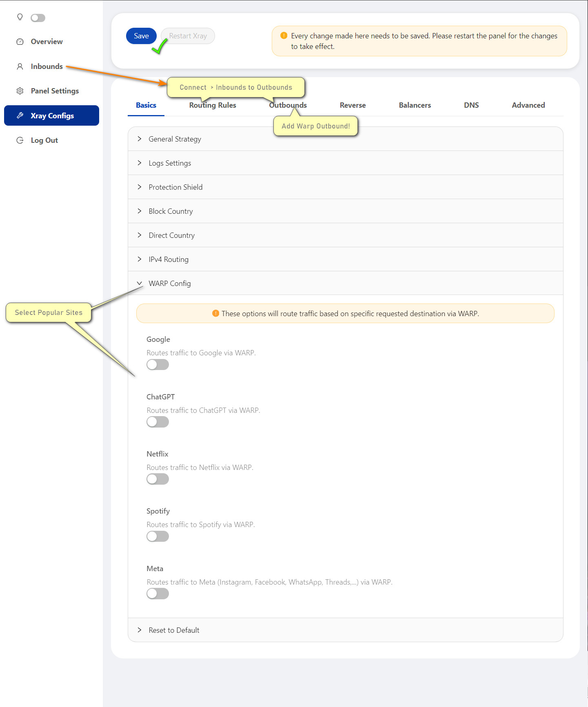This screenshot has width=588, height=707.
Task: Open the Balancers tab
Action: pyautogui.click(x=415, y=105)
